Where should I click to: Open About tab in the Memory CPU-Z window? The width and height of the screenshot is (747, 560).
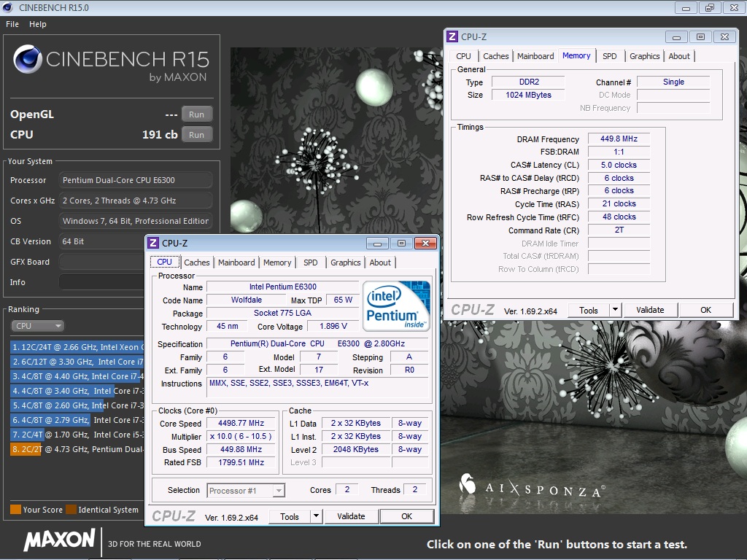coord(679,56)
